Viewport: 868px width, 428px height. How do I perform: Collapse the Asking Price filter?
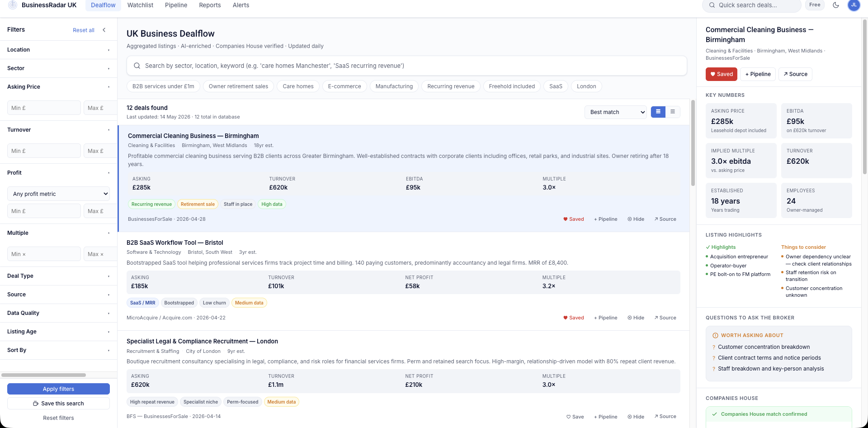[x=58, y=87]
